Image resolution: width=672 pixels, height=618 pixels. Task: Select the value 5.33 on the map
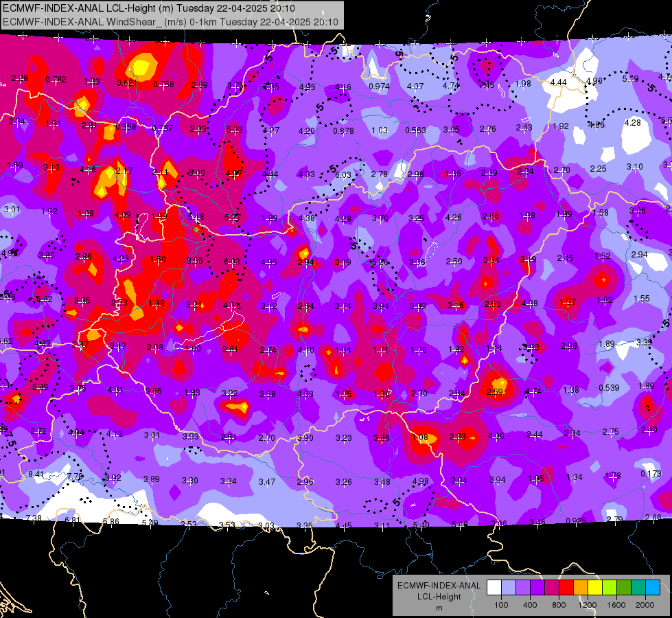tap(235, 130)
